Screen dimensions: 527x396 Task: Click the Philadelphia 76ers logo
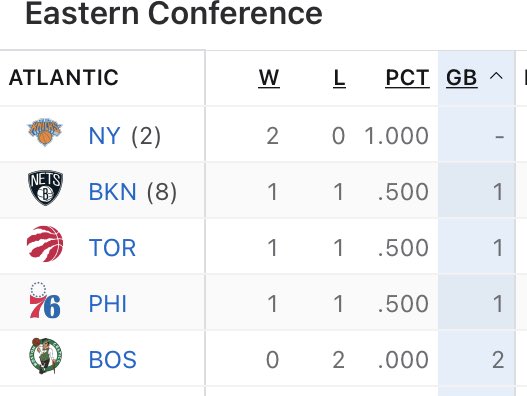point(45,300)
